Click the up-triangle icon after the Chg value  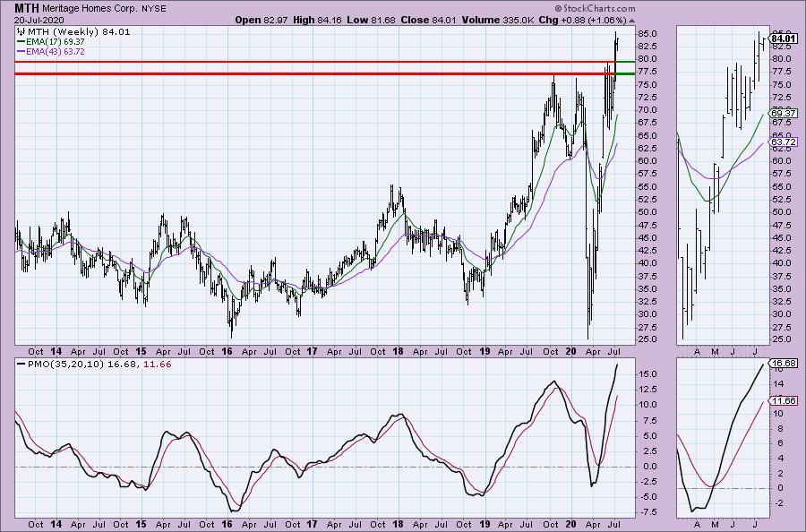631,21
